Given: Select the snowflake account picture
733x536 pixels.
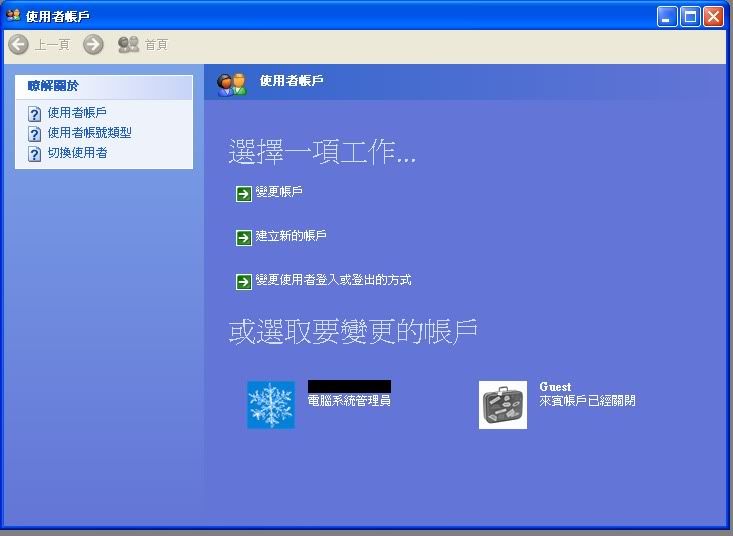Looking at the screenshot, I should click(271, 405).
